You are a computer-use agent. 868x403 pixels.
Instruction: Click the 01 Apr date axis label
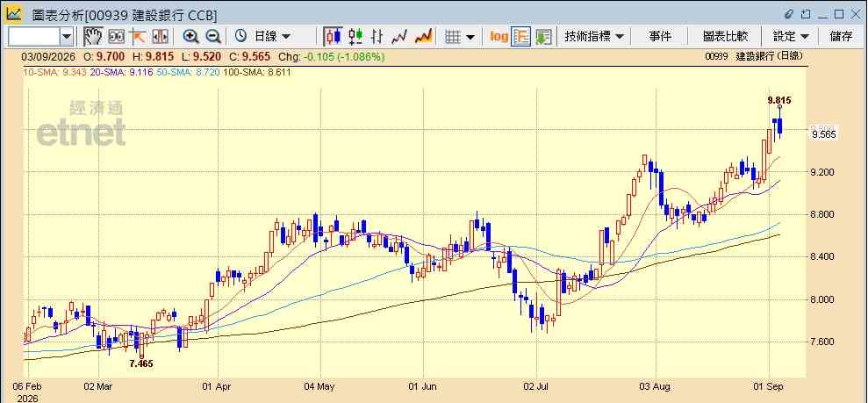pos(217,385)
